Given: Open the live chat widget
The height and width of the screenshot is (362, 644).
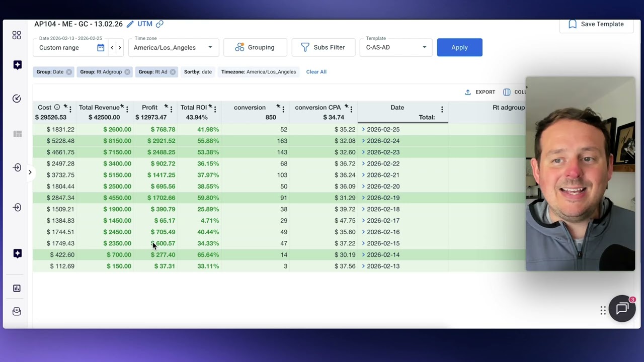Looking at the screenshot, I should 622,308.
